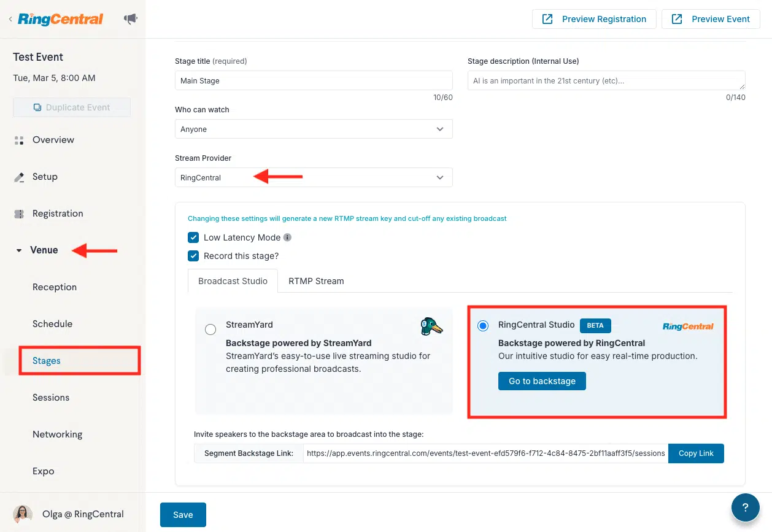772x532 pixels.
Task: Click the Overview grid icon in sidebar
Action: pyautogui.click(x=19, y=140)
